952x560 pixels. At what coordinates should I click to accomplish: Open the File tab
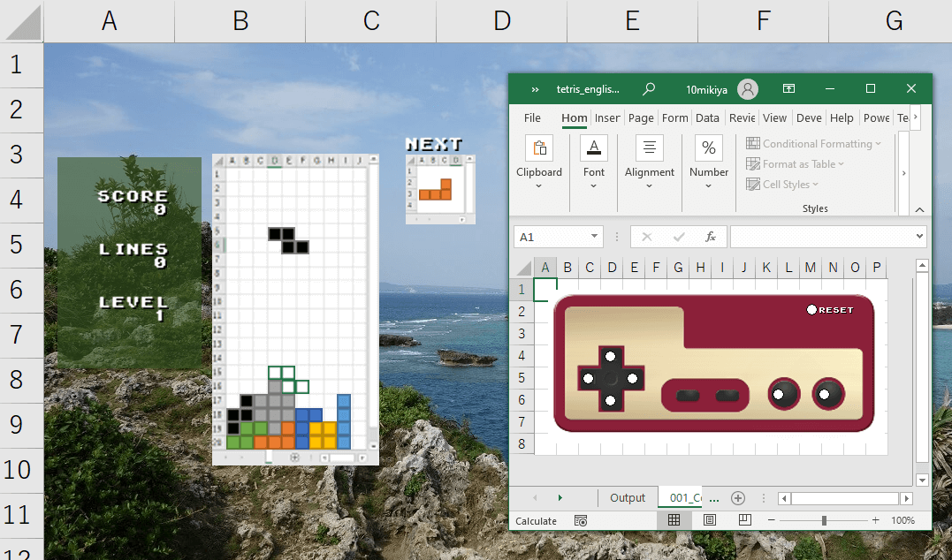click(x=532, y=117)
